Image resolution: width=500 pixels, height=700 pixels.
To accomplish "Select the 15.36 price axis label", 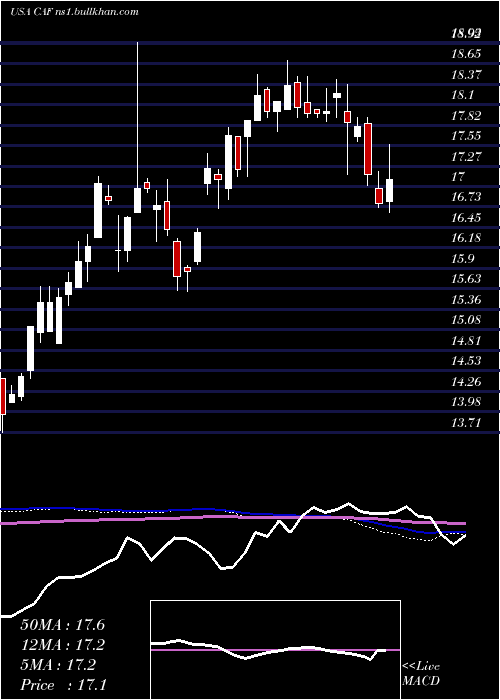I will point(466,299).
